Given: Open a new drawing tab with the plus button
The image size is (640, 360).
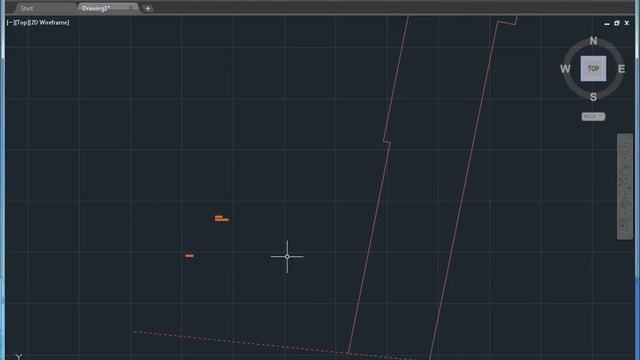Looking at the screenshot, I should (148, 8).
